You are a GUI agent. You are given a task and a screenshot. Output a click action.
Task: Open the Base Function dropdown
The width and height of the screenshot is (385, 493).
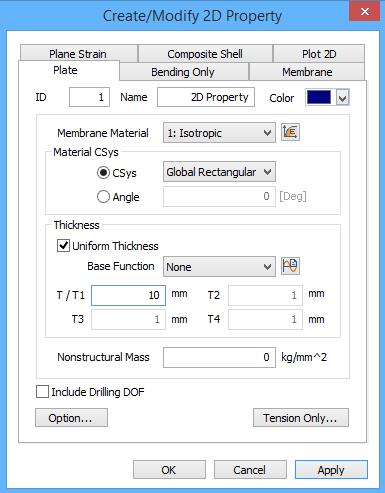click(x=219, y=267)
